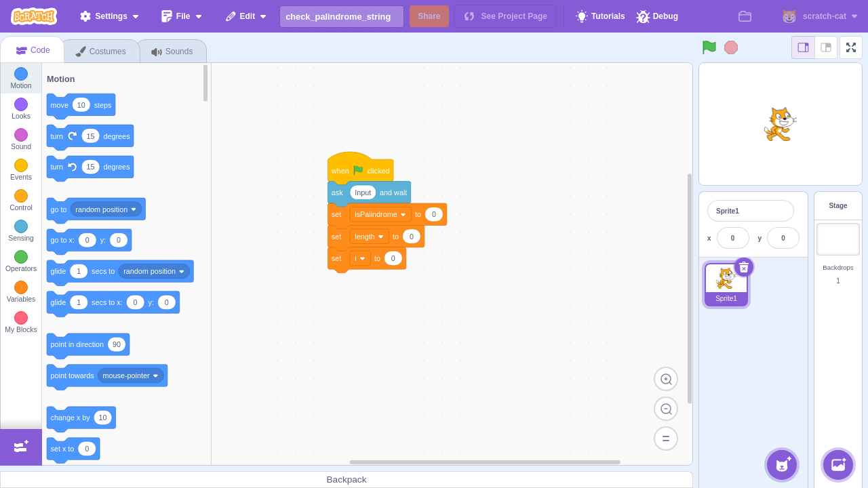Image resolution: width=868 pixels, height=488 pixels.
Task: Click the Share button
Action: [x=429, y=16]
